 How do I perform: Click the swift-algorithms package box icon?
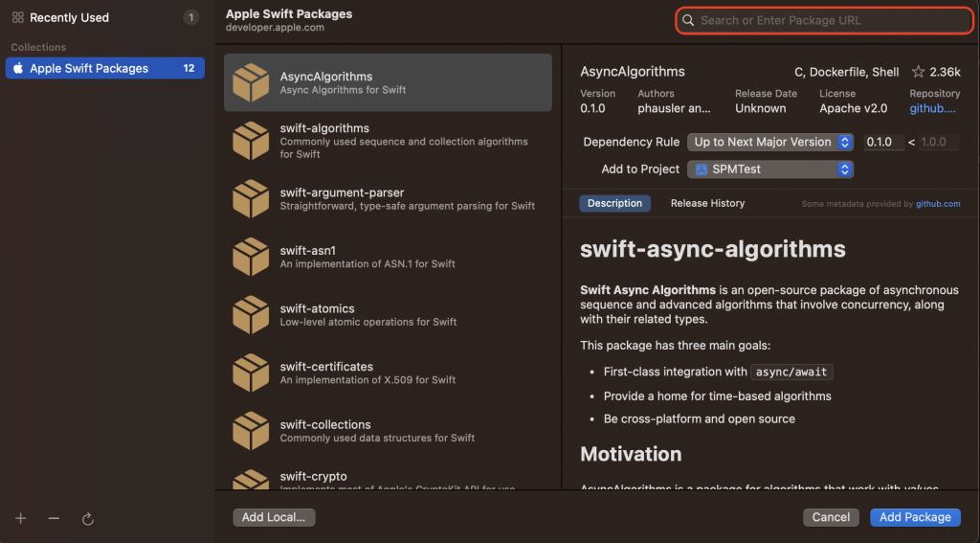(251, 141)
